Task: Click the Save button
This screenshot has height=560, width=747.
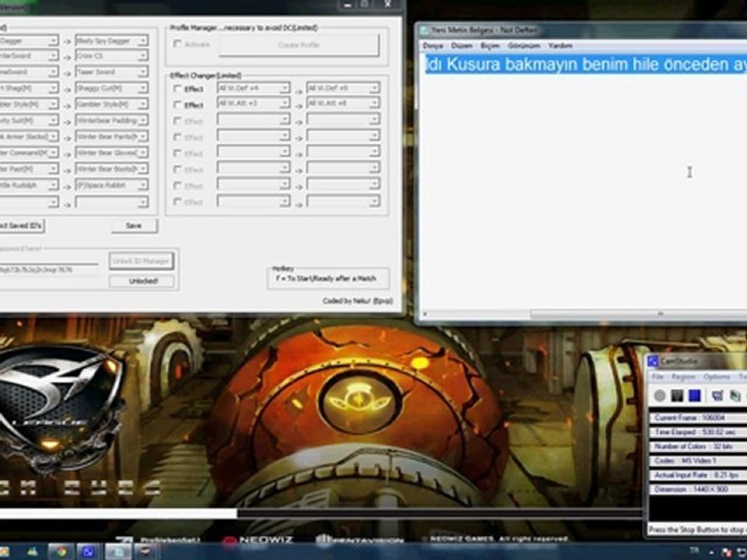Action: (134, 226)
